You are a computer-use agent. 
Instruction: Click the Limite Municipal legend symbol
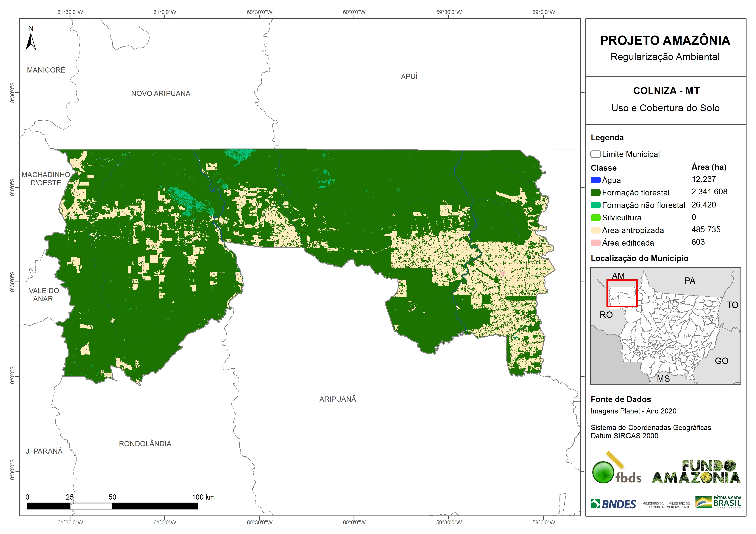(x=595, y=154)
